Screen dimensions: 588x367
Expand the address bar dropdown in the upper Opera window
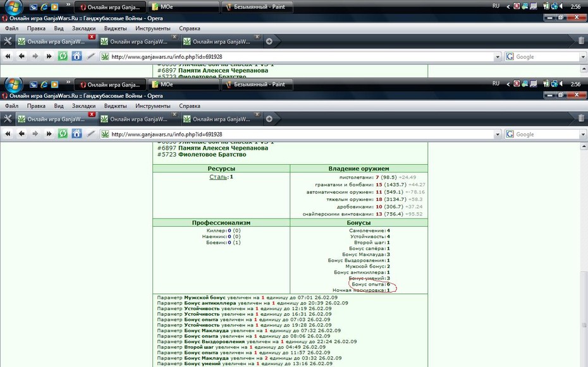click(x=498, y=57)
